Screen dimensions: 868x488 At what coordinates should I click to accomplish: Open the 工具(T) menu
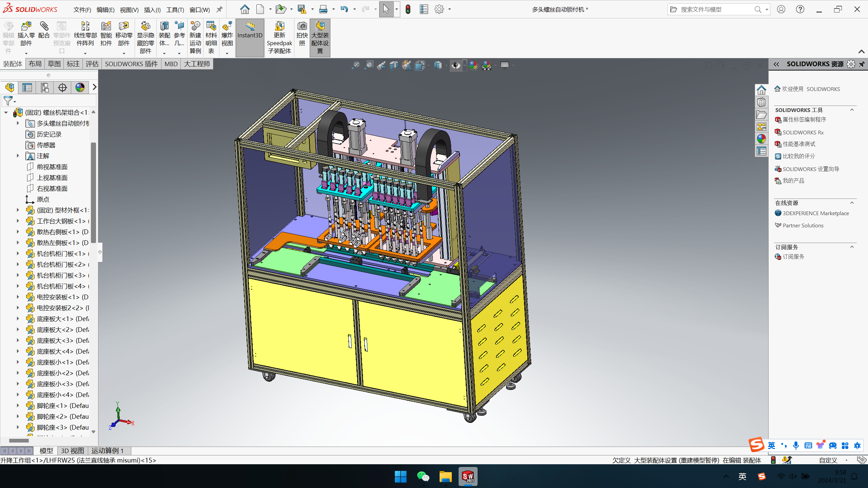click(175, 10)
